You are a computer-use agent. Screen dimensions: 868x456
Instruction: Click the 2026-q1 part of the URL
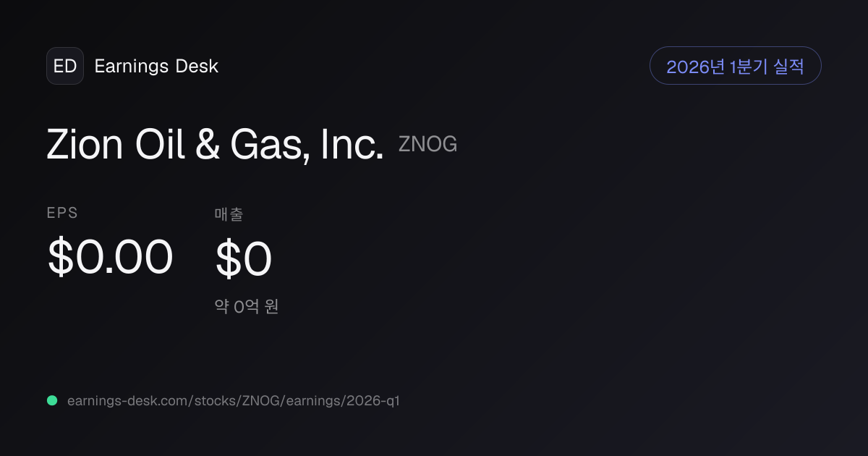[x=375, y=400]
